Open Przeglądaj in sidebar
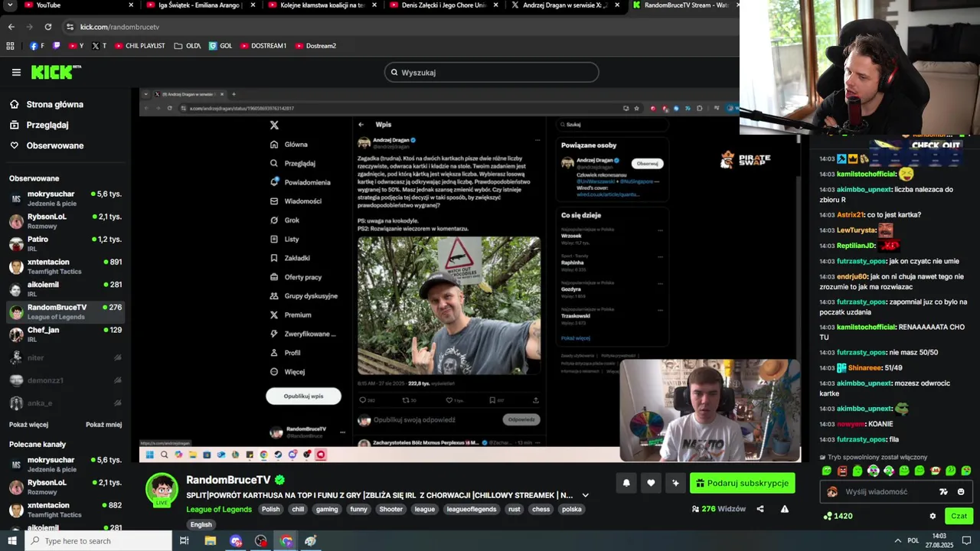The height and width of the screenshot is (551, 980). 39,125
